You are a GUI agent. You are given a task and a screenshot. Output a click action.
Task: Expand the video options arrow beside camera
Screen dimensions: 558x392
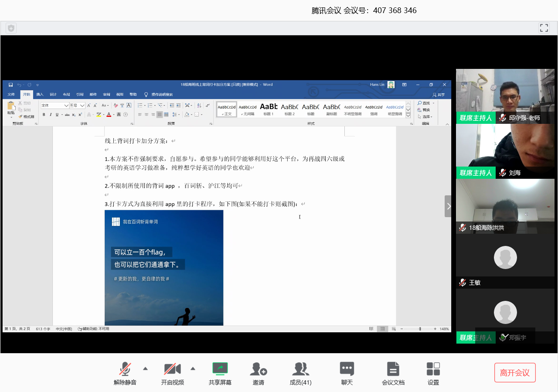click(x=193, y=368)
